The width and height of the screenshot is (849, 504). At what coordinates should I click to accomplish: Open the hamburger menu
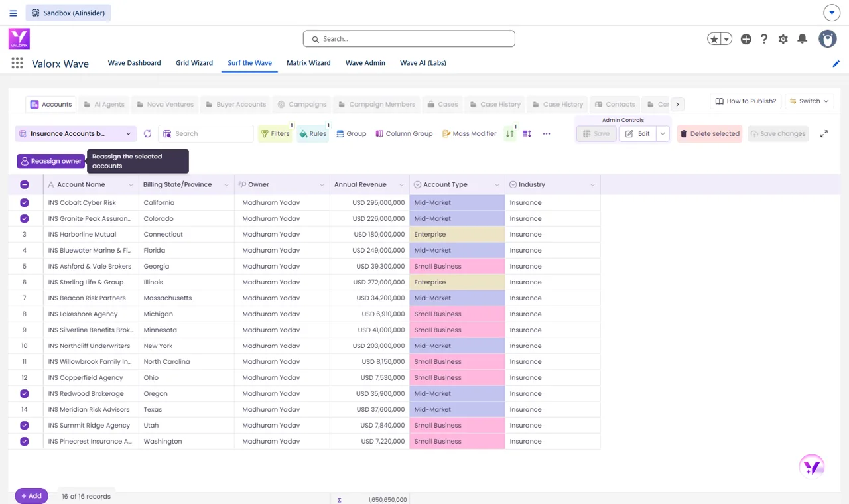point(13,13)
